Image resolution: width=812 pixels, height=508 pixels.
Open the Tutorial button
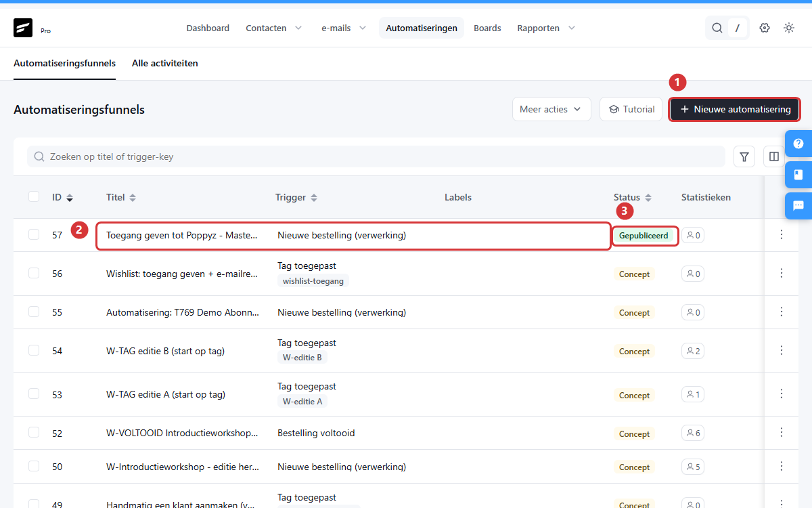click(631, 109)
